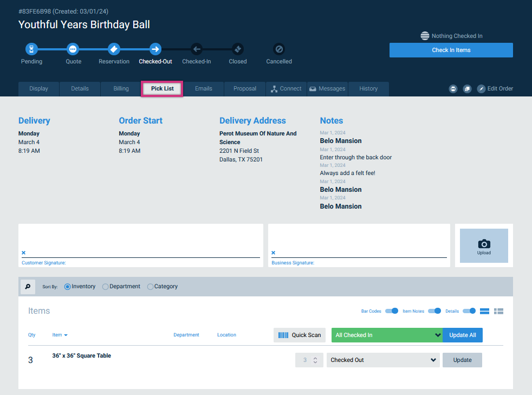This screenshot has width=532, height=395.
Task: Click the Check In Items button
Action: click(x=451, y=50)
